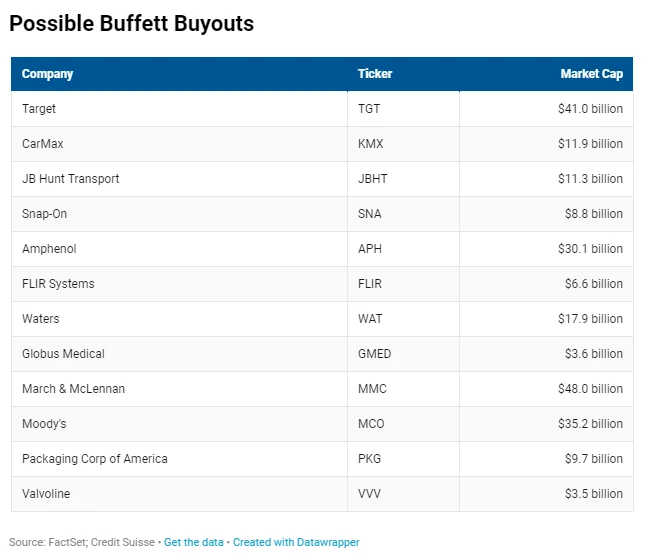648x560 pixels.
Task: Select Packaging Corp of America cell
Action: (95, 459)
